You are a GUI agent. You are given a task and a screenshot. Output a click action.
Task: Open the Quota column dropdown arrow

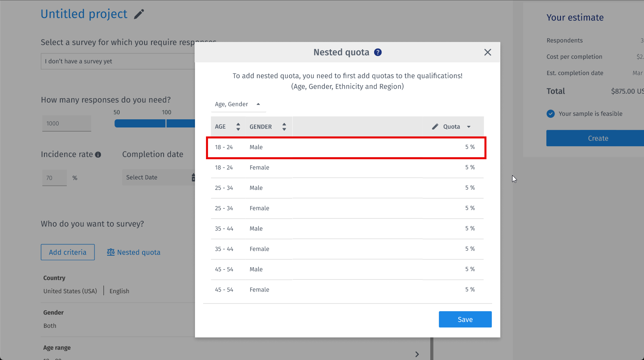point(469,127)
